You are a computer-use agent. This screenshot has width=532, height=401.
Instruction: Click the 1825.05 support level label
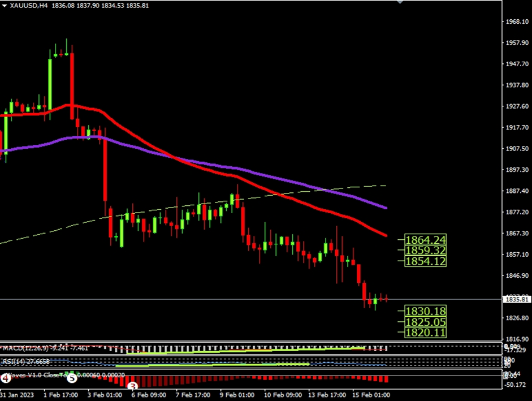click(426, 322)
